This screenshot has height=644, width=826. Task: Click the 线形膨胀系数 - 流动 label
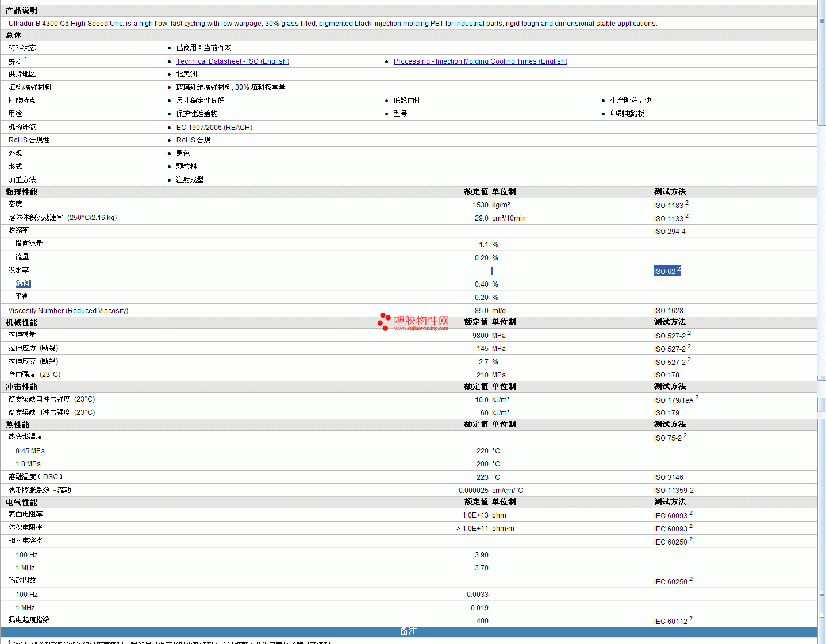[40, 490]
